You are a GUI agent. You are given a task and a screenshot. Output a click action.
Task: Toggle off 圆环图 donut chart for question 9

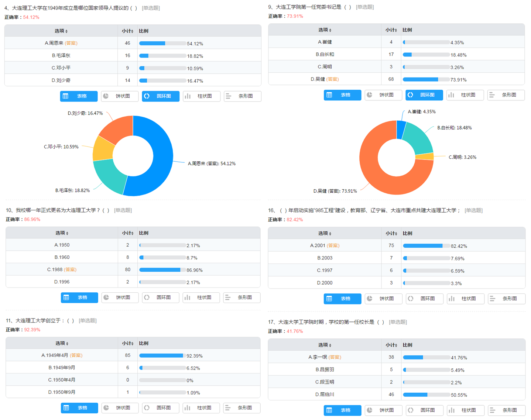point(424,95)
